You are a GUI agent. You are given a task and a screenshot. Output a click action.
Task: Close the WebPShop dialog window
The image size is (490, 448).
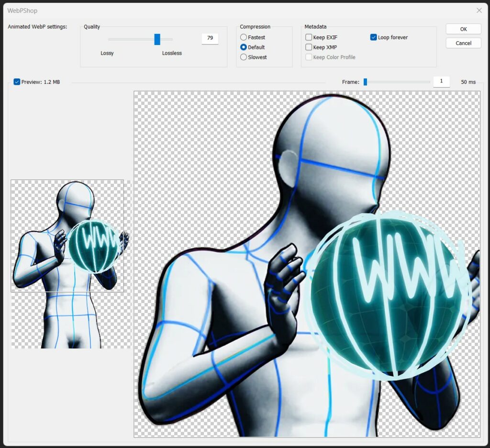point(479,10)
